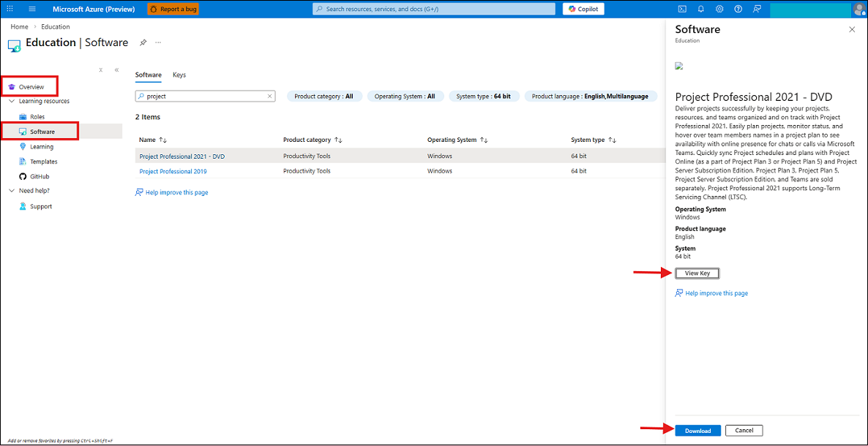Collapse the sidebar with double chevron
868x446 pixels.
click(117, 70)
